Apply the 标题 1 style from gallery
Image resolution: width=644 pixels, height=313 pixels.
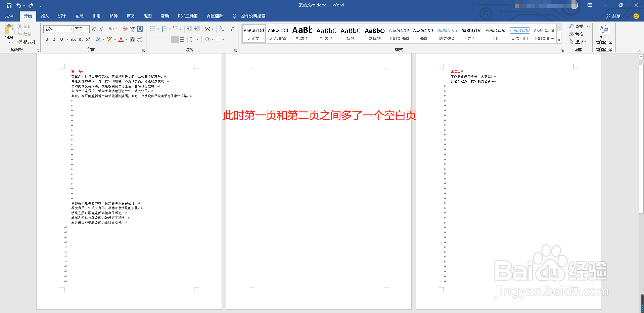point(302,33)
